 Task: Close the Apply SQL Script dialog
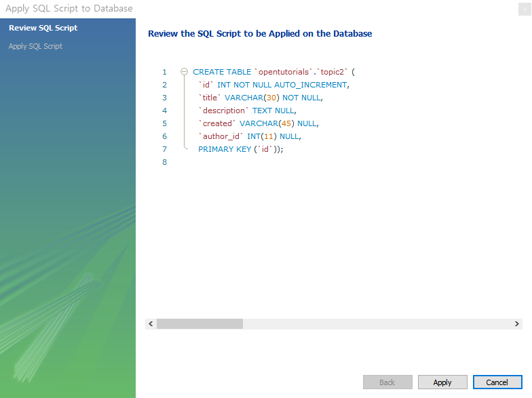pos(525,9)
